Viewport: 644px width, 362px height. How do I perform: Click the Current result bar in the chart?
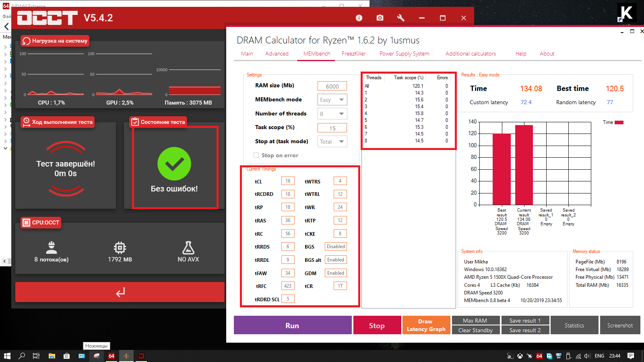point(524,165)
